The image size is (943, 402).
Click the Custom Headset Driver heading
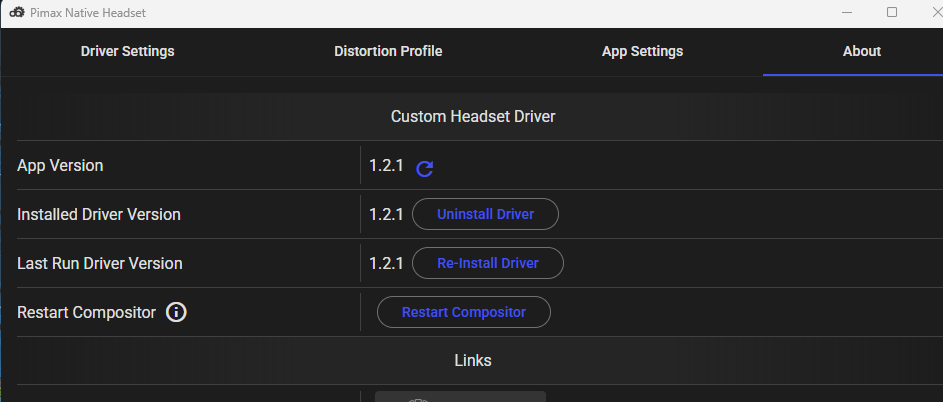click(473, 116)
